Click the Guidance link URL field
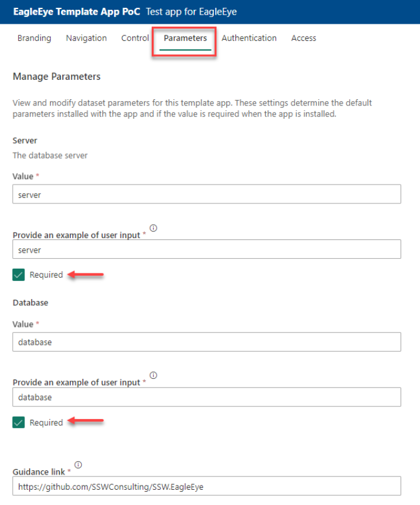The image size is (420, 505). point(207,486)
